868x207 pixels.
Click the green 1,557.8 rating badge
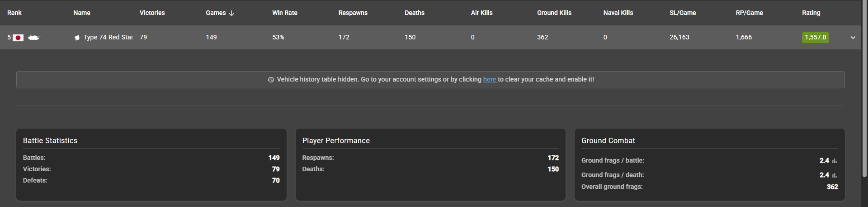tap(815, 38)
